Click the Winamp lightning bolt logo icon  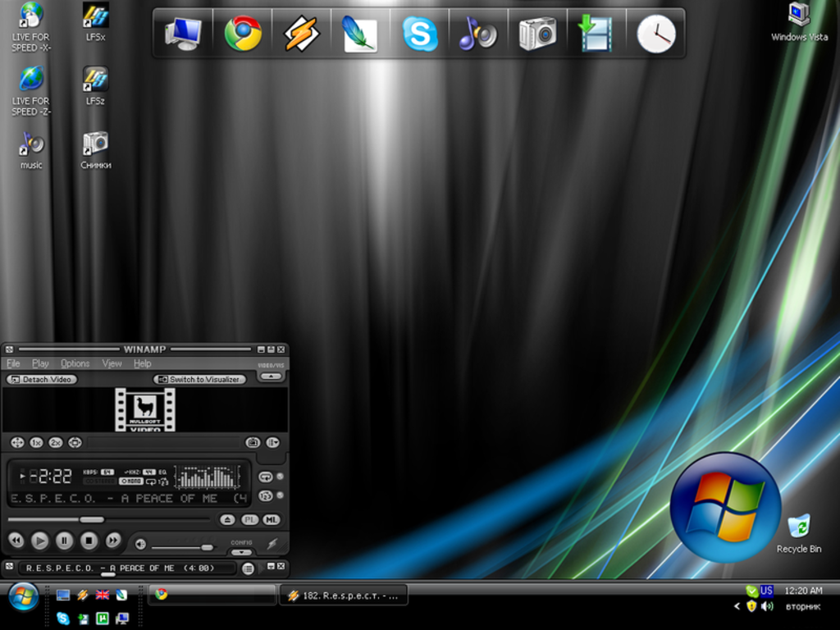coord(272,545)
